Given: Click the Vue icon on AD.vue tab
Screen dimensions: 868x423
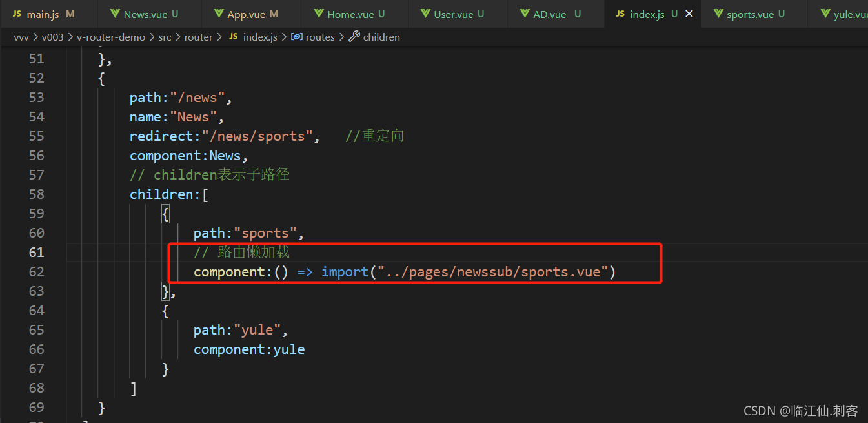Looking at the screenshot, I should tap(525, 14).
